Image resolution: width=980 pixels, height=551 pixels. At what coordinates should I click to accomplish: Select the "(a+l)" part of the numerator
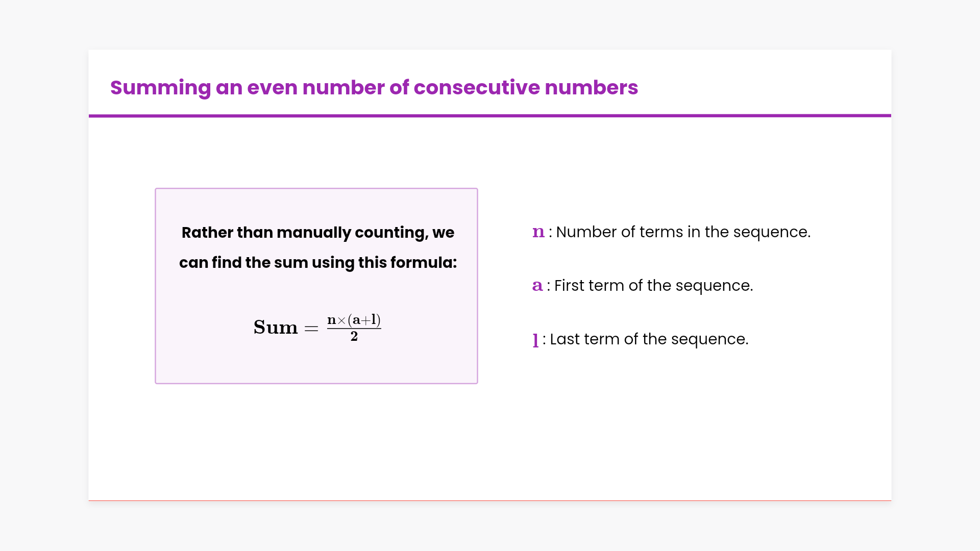click(x=364, y=320)
